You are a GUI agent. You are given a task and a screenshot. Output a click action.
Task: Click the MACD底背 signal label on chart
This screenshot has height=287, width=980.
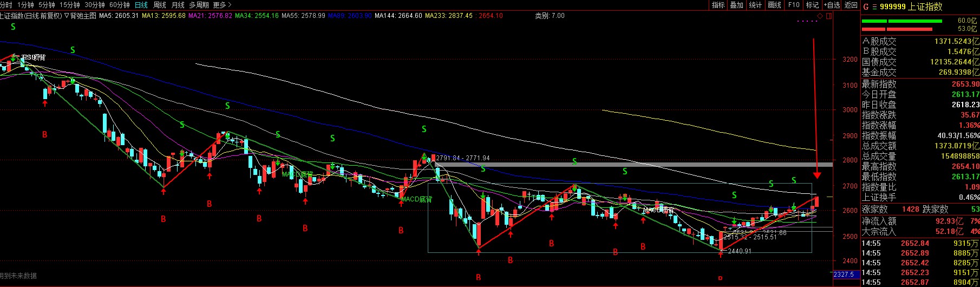point(416,199)
